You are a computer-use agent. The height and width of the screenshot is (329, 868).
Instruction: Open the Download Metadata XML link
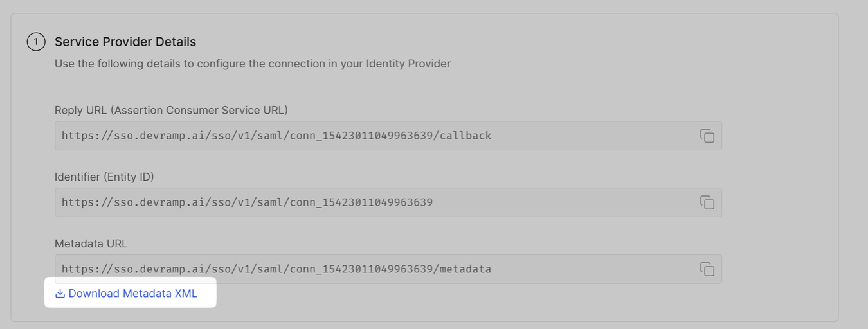coord(132,294)
